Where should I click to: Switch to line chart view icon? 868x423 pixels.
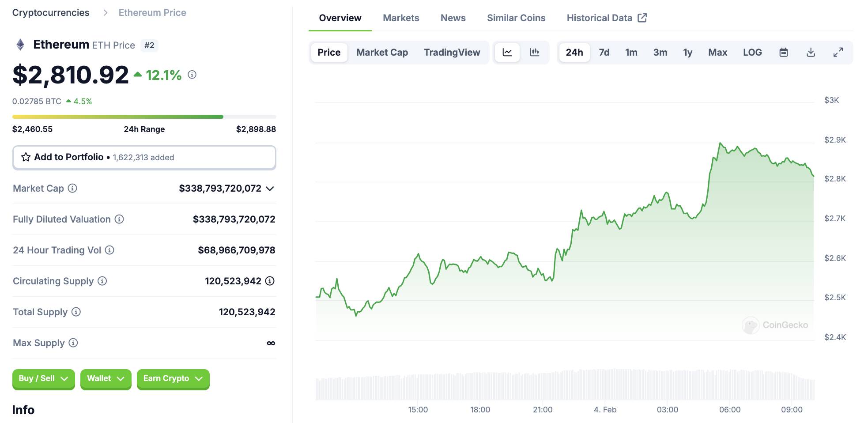point(507,53)
